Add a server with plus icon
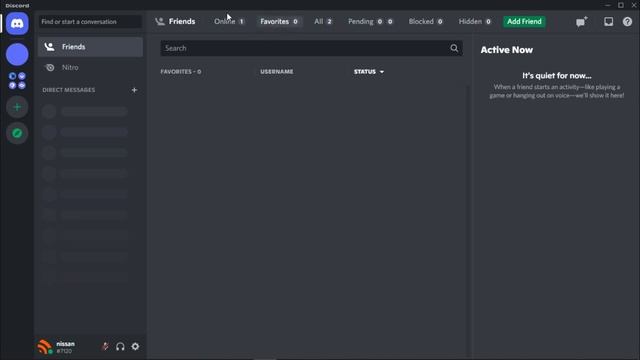The height and width of the screenshot is (360, 640). point(17,107)
